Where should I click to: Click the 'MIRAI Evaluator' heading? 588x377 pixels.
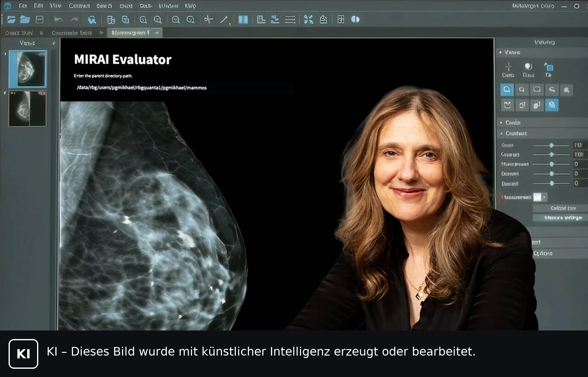coord(123,59)
